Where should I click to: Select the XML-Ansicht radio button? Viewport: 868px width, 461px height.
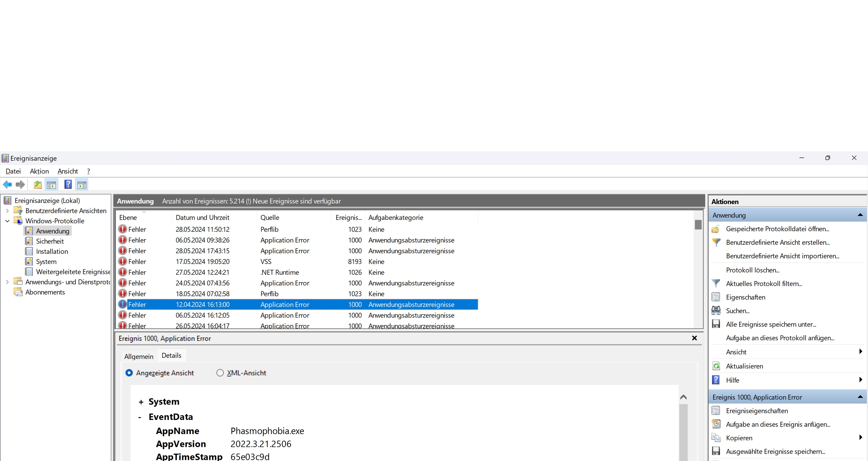(220, 373)
